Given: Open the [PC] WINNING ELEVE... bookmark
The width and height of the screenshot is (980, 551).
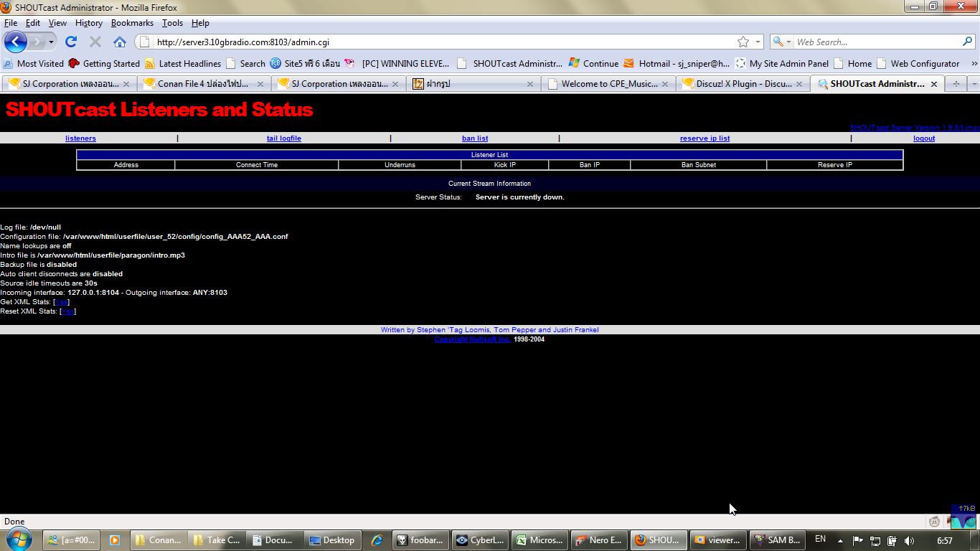Looking at the screenshot, I should click(x=399, y=63).
